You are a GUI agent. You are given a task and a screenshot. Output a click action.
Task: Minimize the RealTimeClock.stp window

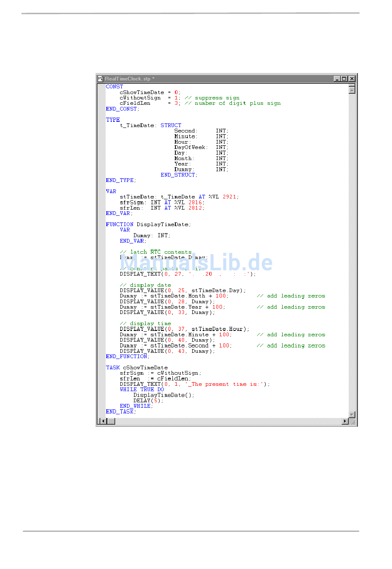337,79
